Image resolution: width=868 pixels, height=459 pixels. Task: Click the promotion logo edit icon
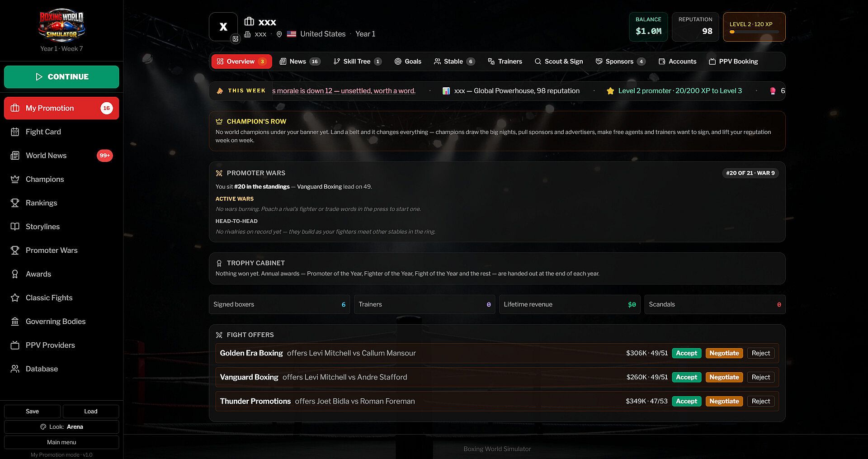tap(236, 39)
